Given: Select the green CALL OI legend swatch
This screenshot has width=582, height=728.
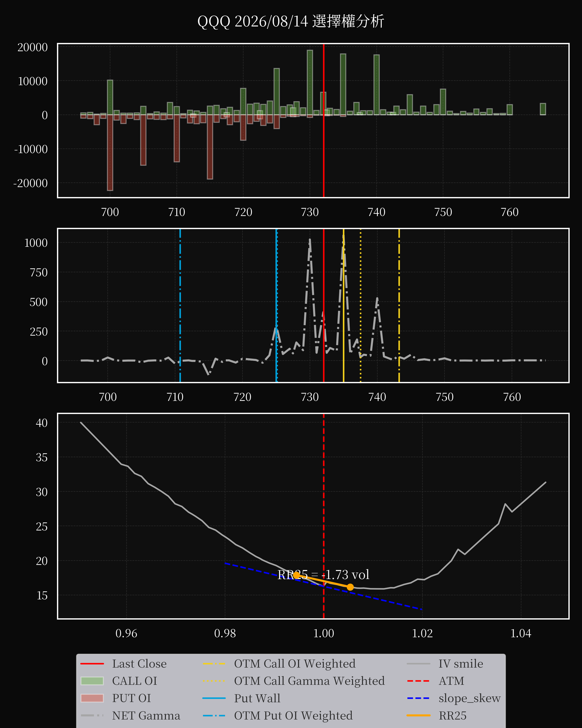Looking at the screenshot, I should coord(92,681).
